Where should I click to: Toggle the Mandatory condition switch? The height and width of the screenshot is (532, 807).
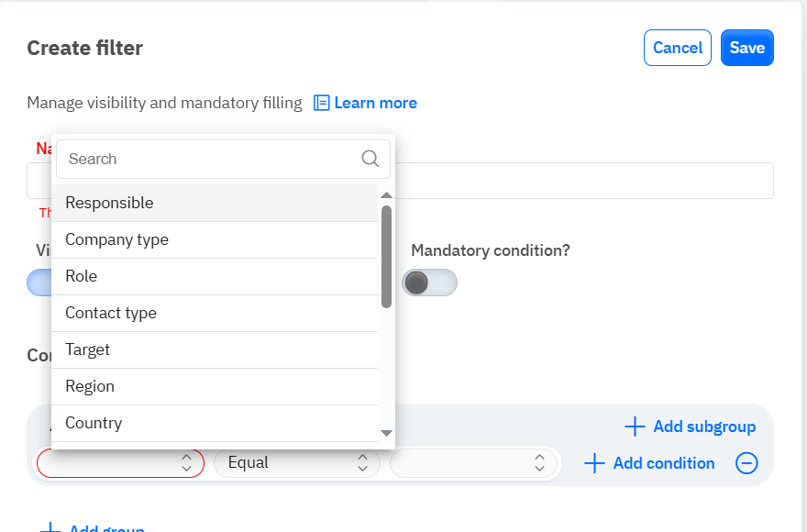click(429, 283)
